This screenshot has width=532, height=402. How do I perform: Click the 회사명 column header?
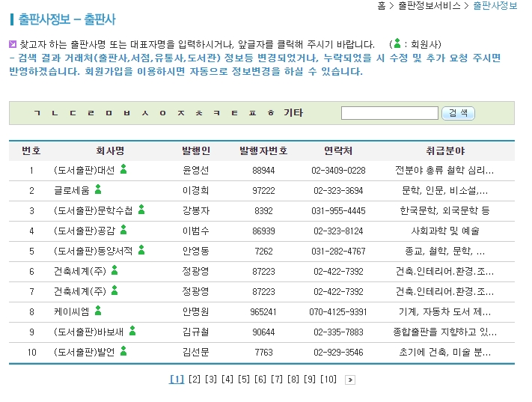click(110, 150)
